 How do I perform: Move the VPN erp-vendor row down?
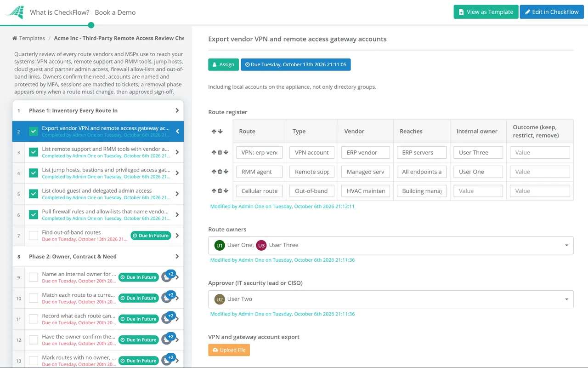coord(226,152)
